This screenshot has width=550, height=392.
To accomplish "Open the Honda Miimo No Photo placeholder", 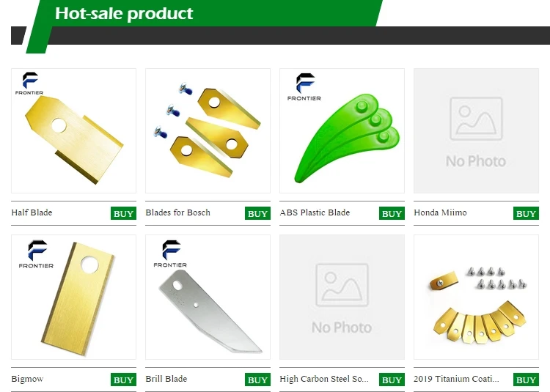I will [x=476, y=130].
